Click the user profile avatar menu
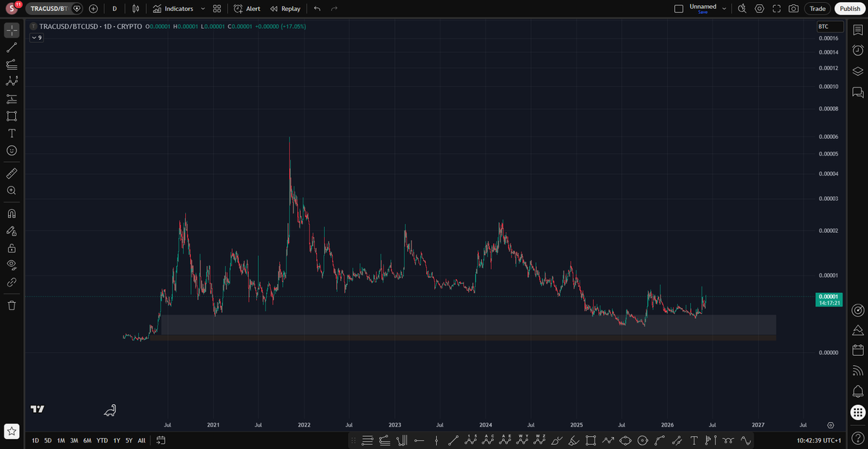 pos(12,8)
